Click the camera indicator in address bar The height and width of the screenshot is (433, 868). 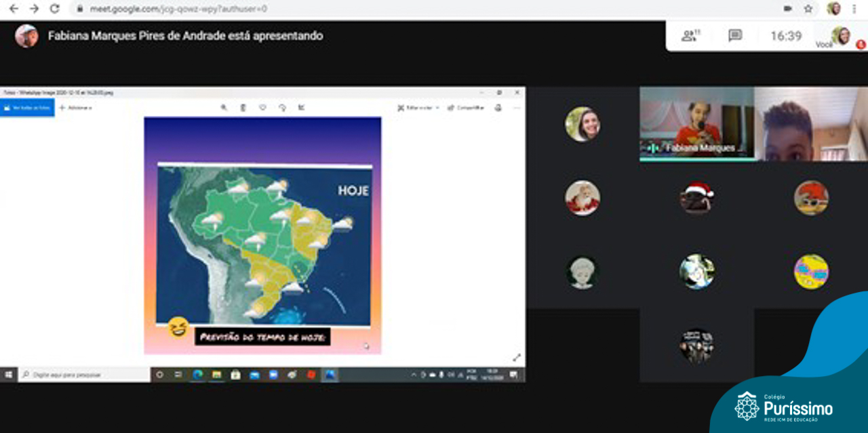(787, 9)
